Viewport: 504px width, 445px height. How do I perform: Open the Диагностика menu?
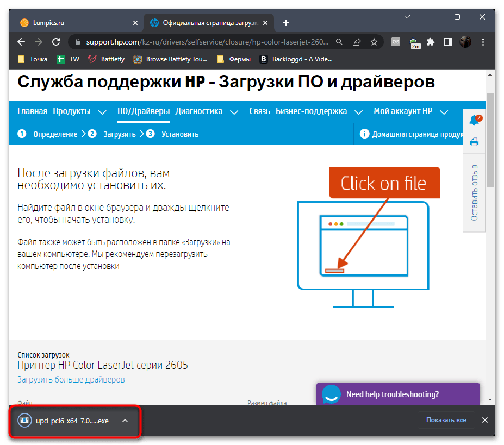pos(198,111)
